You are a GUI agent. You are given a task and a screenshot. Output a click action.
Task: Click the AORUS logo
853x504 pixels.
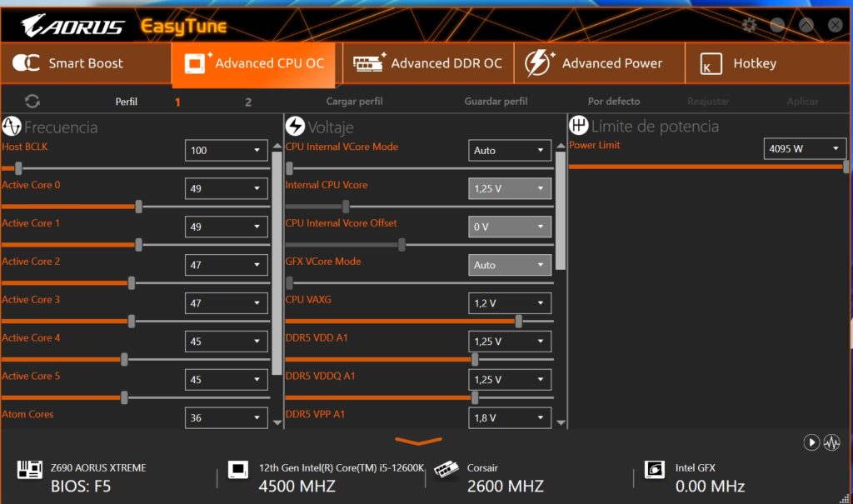click(x=72, y=26)
